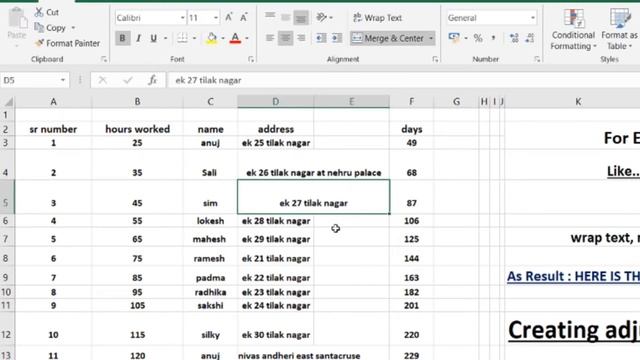Click Cancel X in the formula bar

pos(102,80)
